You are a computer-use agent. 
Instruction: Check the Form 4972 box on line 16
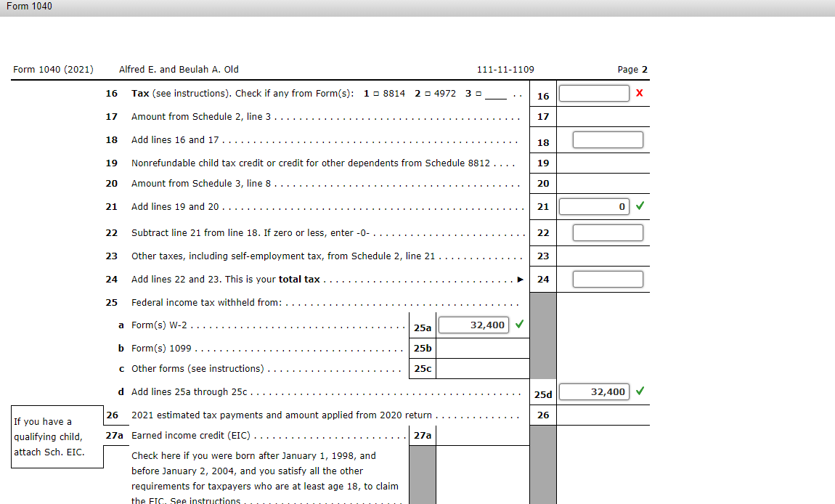click(428, 93)
